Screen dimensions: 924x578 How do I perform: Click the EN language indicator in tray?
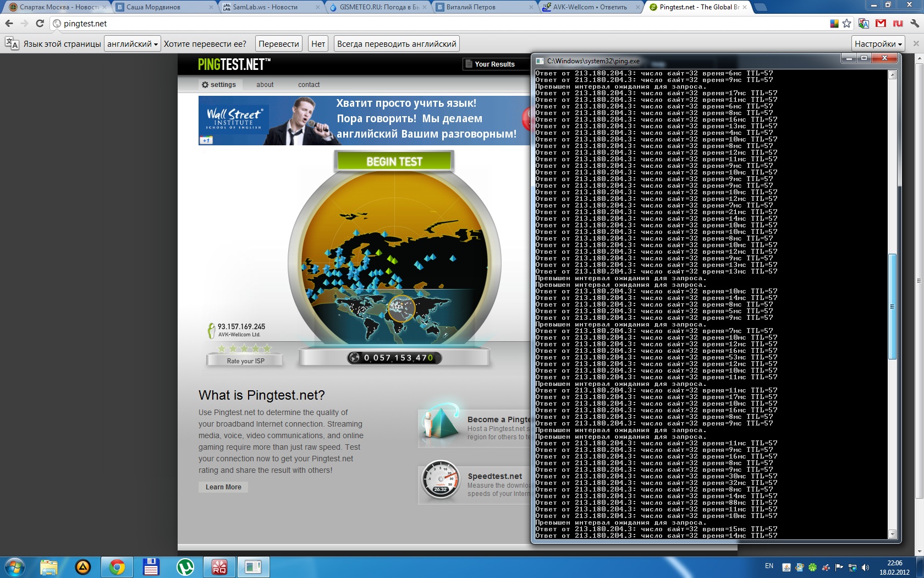(x=769, y=566)
